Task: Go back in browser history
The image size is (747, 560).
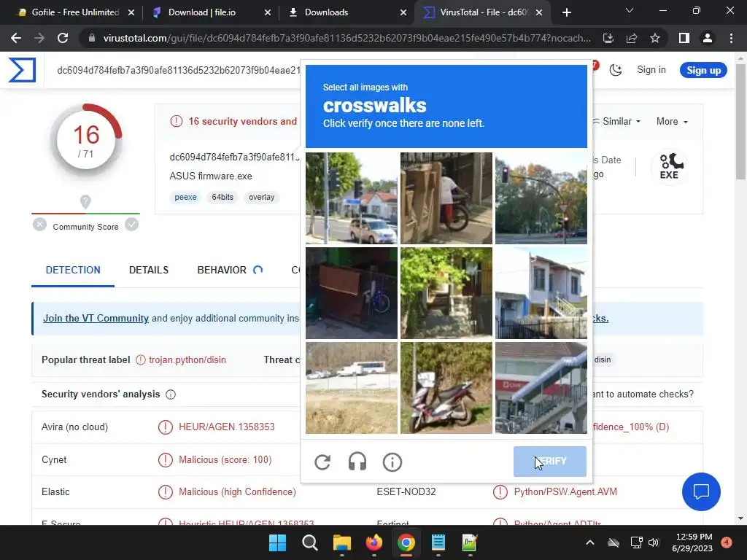Action: click(x=16, y=38)
